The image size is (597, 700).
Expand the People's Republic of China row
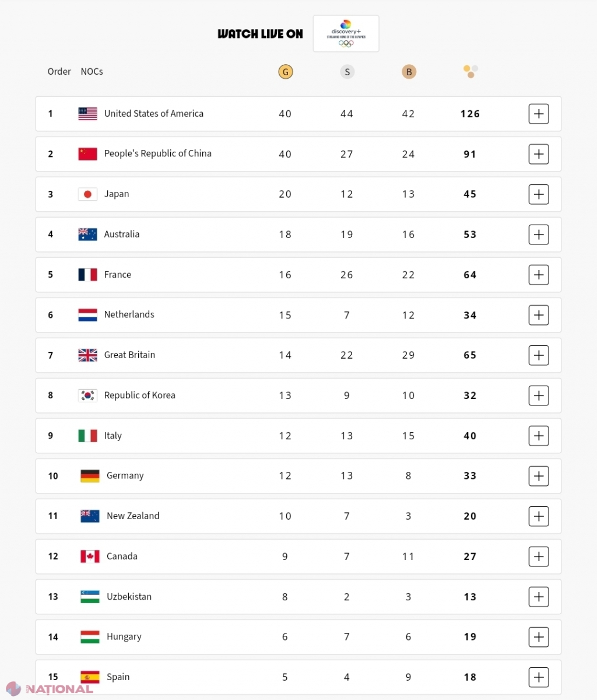tap(539, 154)
